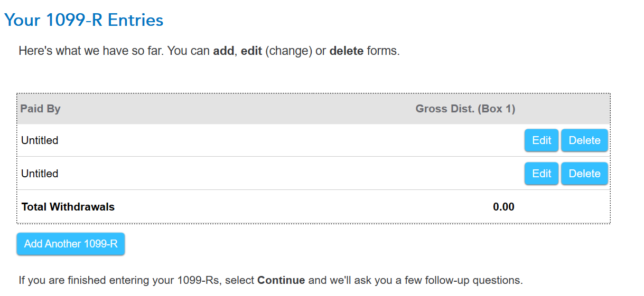This screenshot has width=644, height=296.
Task: Edit the first Untitled 1099-R entry
Action: point(541,140)
